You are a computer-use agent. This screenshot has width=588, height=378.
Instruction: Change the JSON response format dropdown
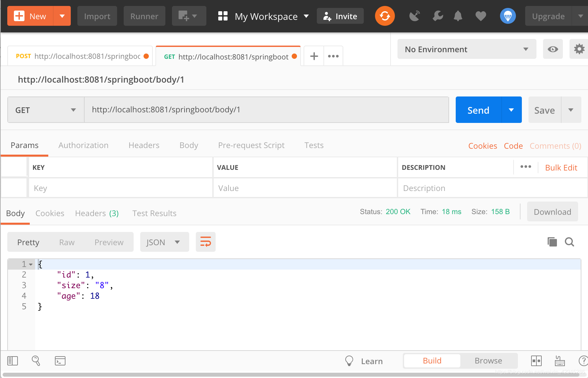tap(164, 242)
